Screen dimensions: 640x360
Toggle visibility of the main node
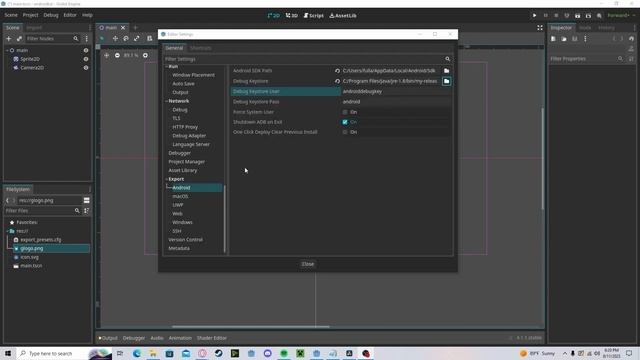pos(86,50)
